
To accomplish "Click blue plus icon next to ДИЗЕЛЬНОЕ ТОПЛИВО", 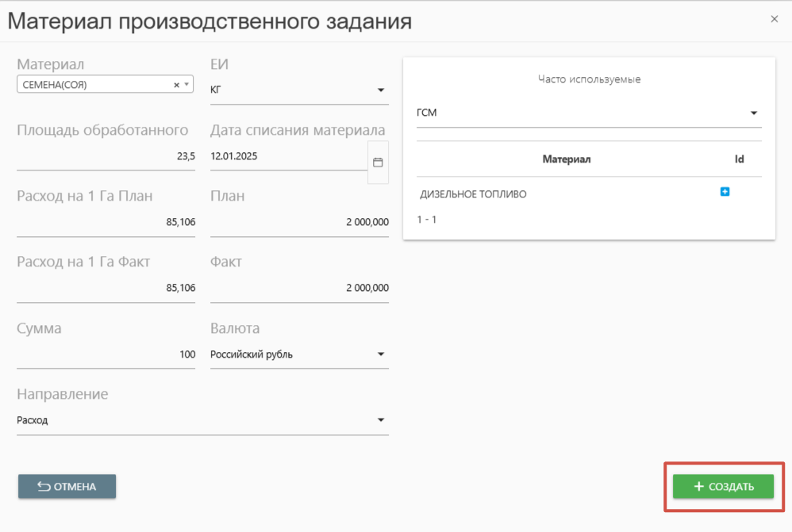I will pyautogui.click(x=725, y=192).
